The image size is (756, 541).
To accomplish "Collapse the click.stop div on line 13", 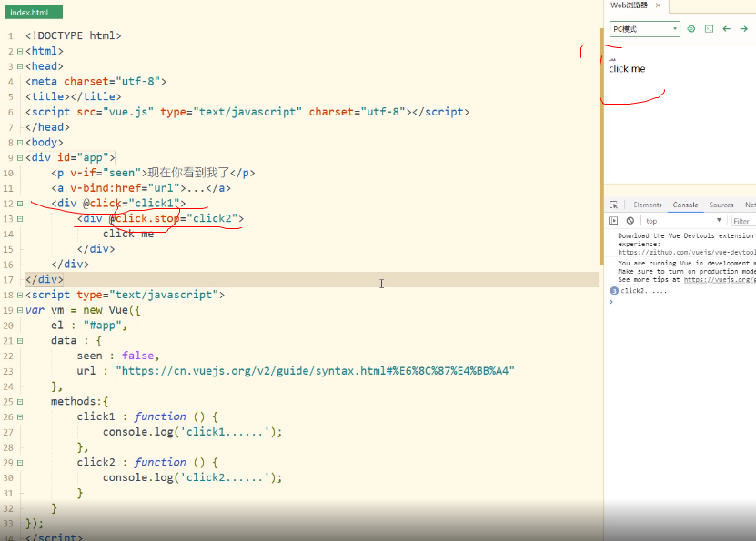I will tap(20, 219).
